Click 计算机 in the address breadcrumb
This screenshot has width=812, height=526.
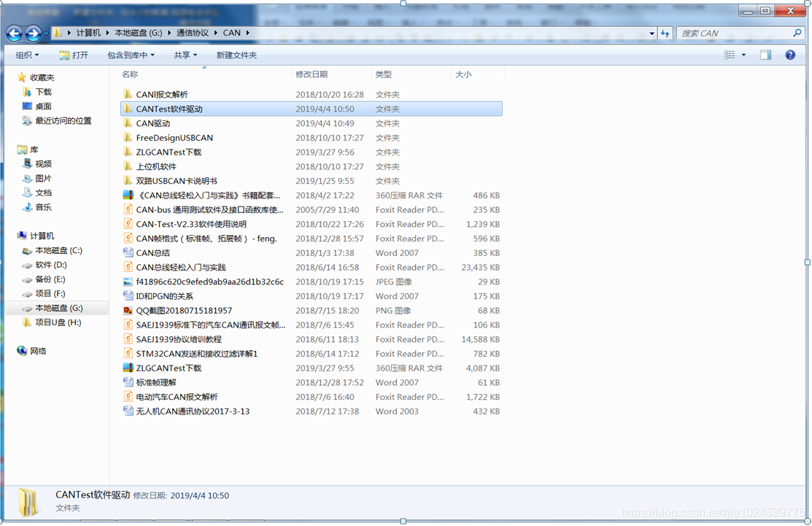(x=88, y=33)
